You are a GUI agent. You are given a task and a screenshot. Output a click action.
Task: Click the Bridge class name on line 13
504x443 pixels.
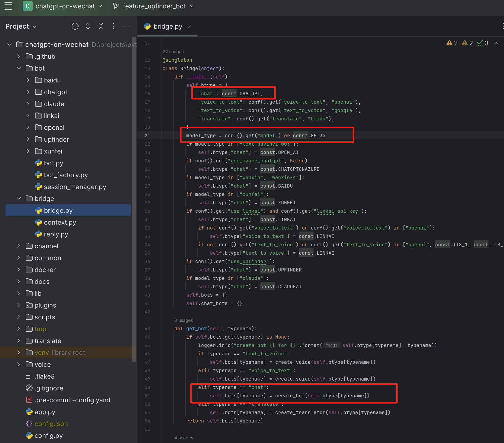tap(189, 68)
